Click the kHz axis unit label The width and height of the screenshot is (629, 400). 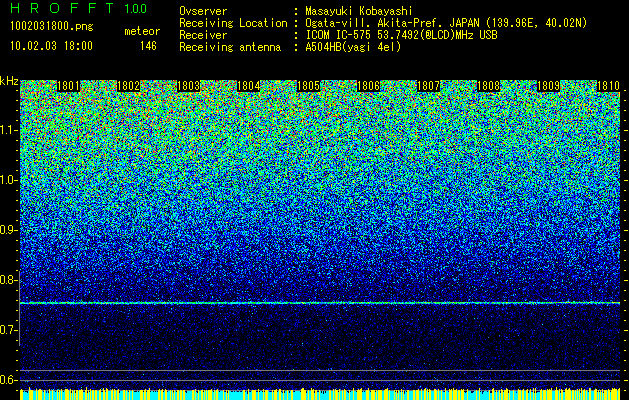[x=9, y=81]
